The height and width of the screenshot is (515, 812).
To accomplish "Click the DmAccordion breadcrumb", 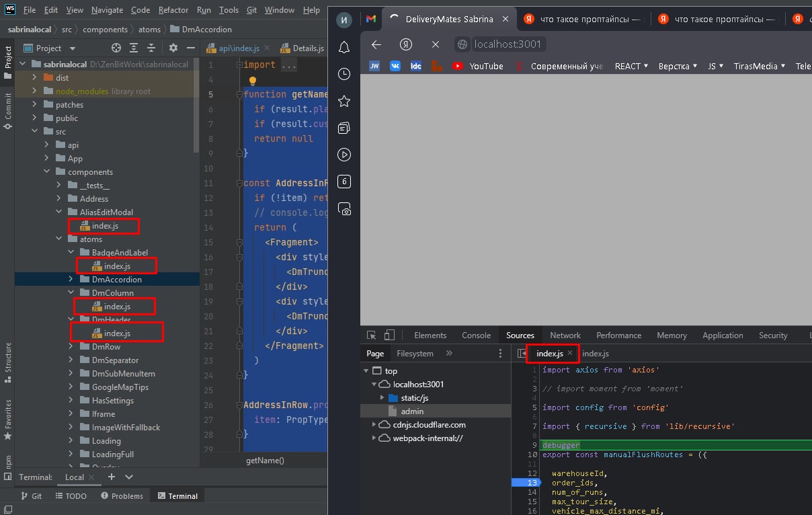I will pos(202,30).
